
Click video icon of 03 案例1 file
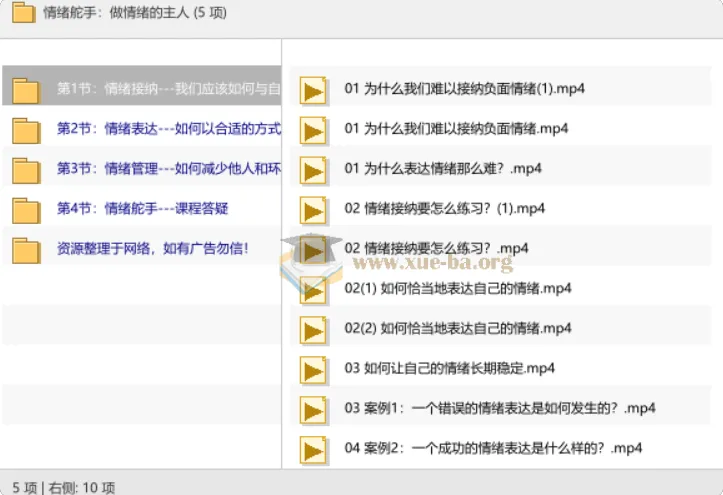tap(313, 411)
